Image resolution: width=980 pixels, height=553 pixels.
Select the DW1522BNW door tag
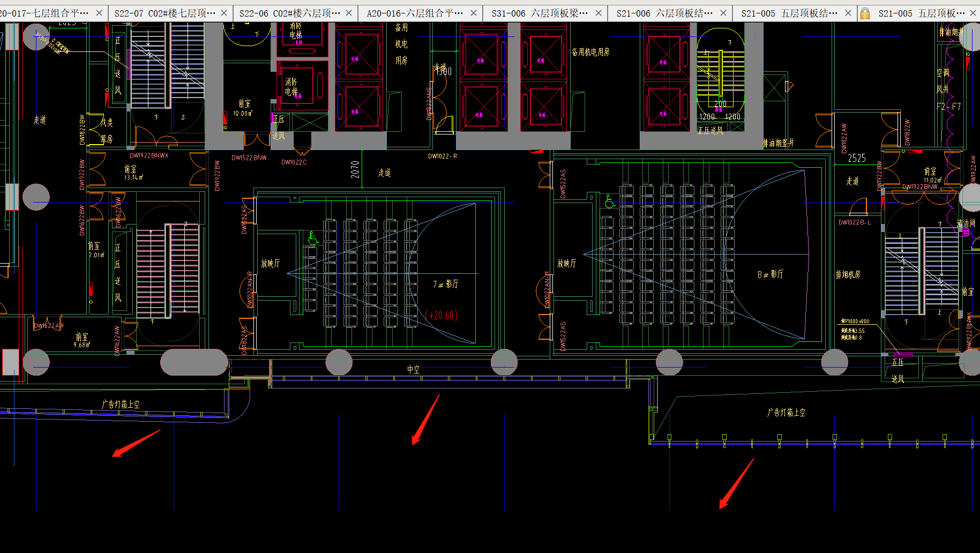(x=249, y=158)
